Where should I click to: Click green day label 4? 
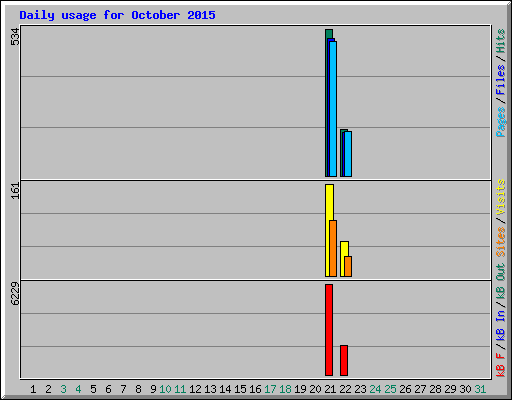(x=78, y=389)
